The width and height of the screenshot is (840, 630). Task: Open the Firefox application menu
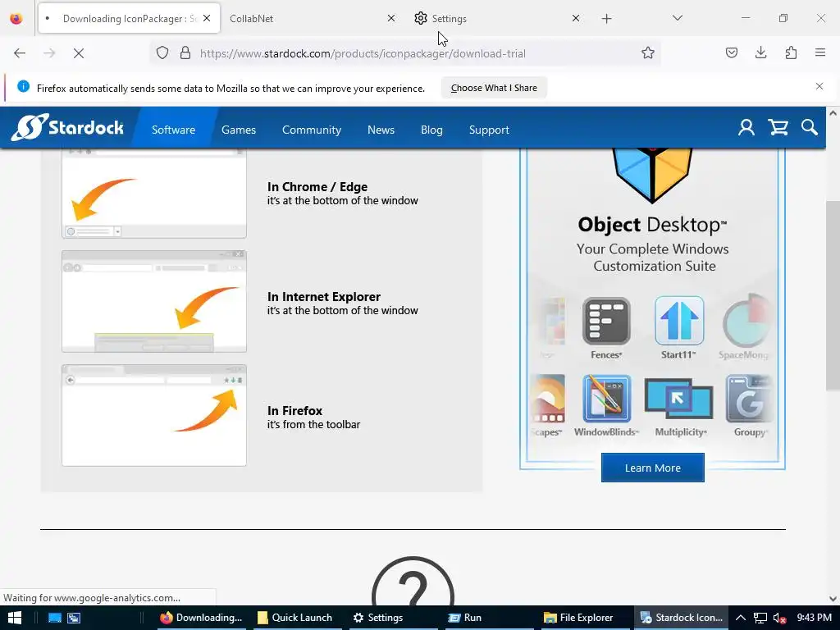(820, 52)
